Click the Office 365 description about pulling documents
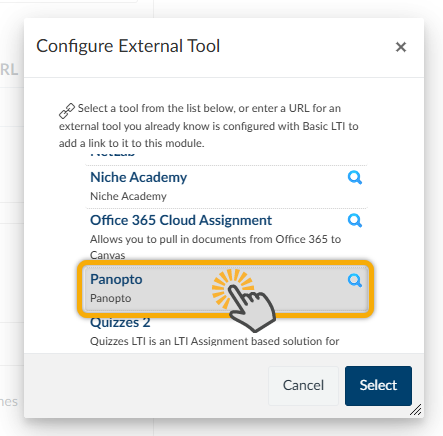Screen dimensions: 443x436 (216, 247)
